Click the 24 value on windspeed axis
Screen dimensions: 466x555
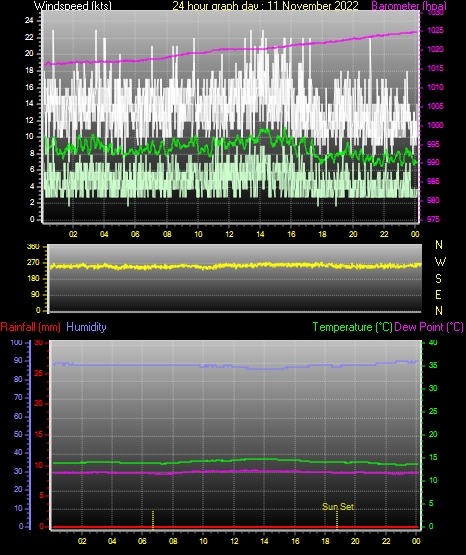pyautogui.click(x=29, y=21)
